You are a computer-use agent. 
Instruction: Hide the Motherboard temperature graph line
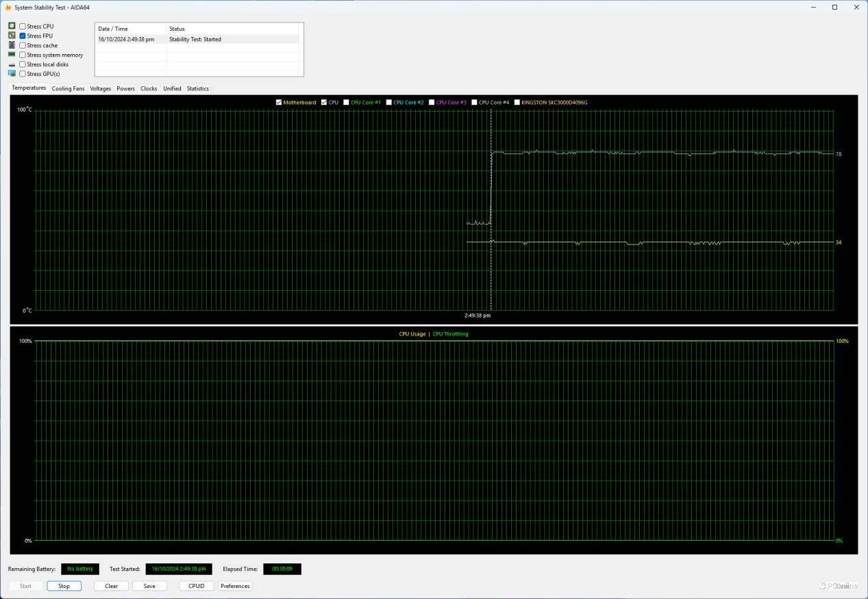pos(279,103)
